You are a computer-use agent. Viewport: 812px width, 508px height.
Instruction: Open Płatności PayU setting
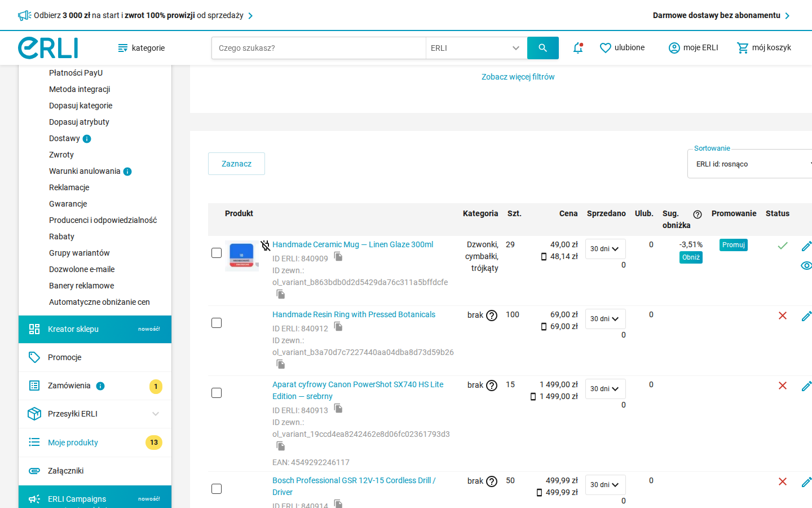[x=76, y=73]
